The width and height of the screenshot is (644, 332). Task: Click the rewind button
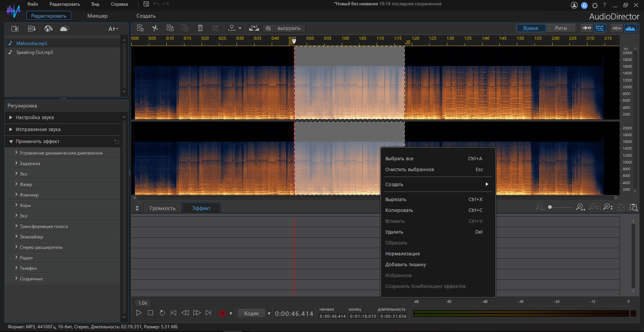tap(185, 313)
